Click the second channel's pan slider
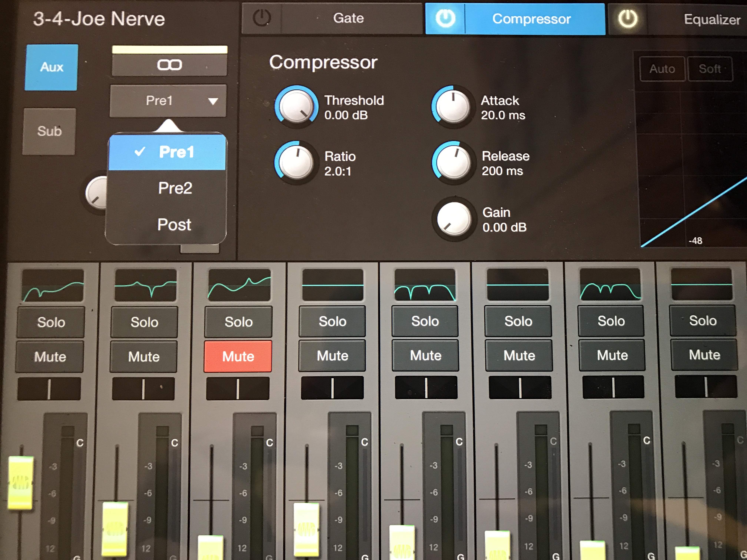The image size is (747, 560). pyautogui.click(x=143, y=389)
